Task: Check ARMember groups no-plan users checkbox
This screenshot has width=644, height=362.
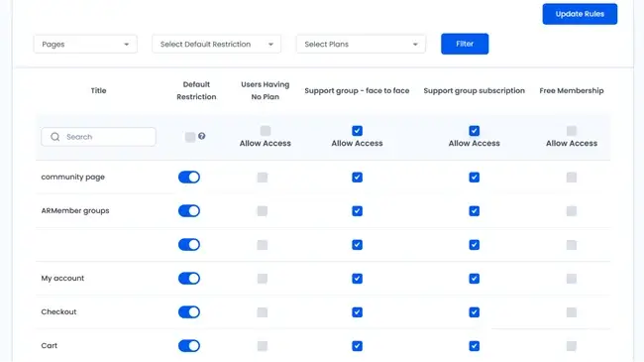Action: coord(263,211)
